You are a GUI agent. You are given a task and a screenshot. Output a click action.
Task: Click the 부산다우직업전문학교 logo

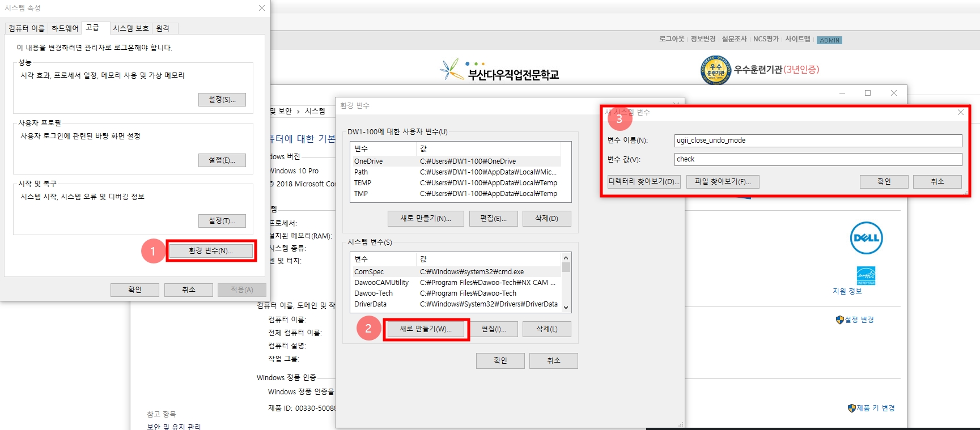pyautogui.click(x=500, y=71)
